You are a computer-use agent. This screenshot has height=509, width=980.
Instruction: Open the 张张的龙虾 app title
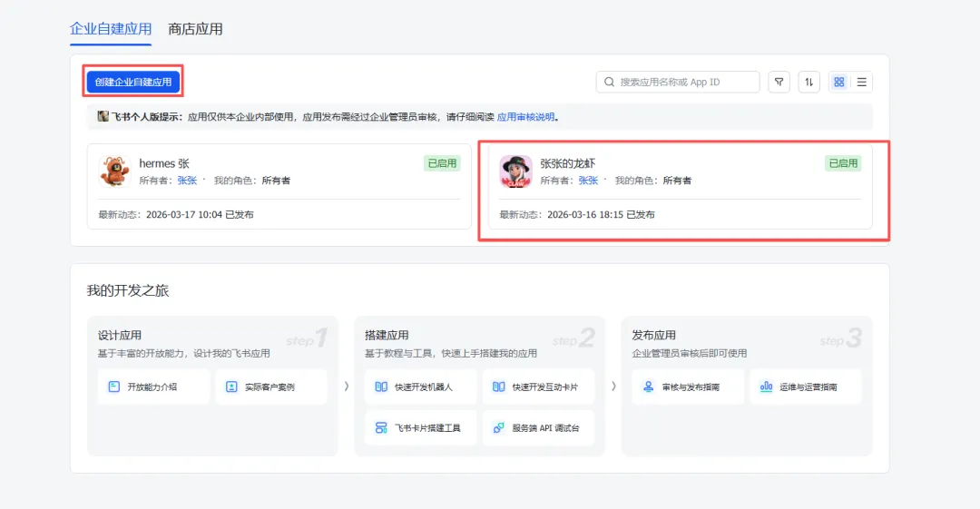(567, 163)
